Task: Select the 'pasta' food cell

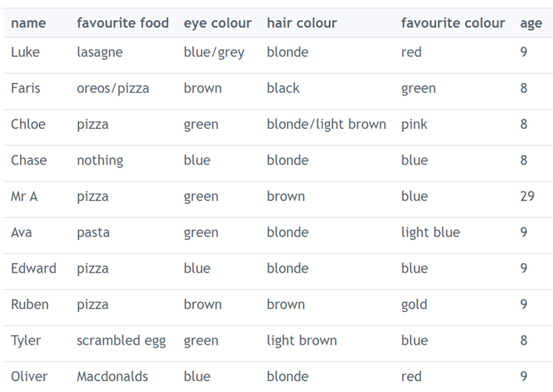Action: click(93, 232)
